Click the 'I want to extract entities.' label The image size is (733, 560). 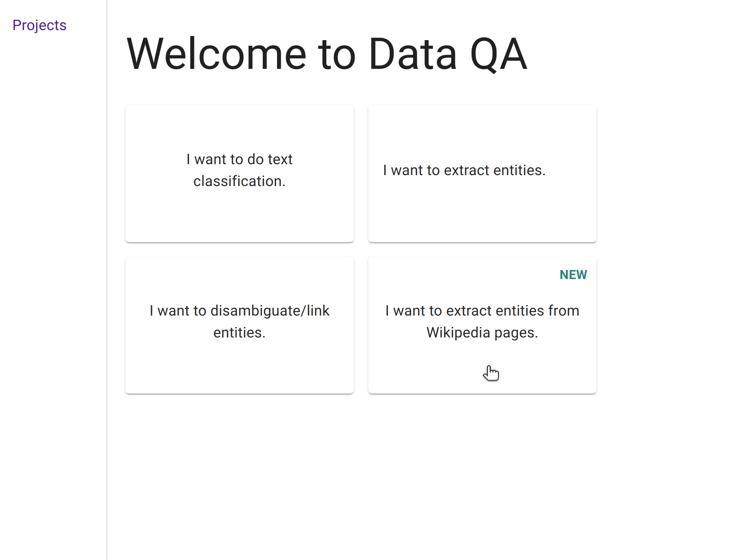[x=464, y=170]
